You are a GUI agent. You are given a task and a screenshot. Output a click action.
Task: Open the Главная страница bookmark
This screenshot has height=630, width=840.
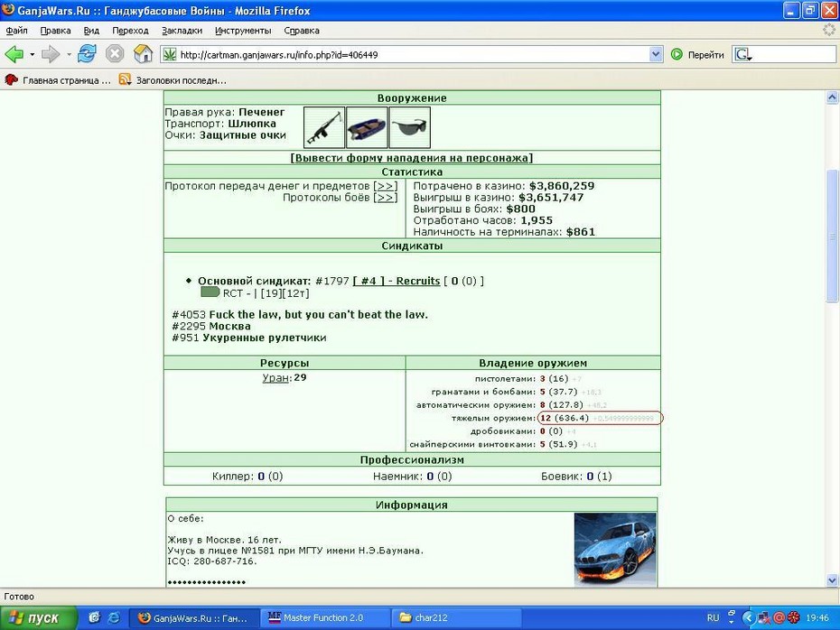(x=58, y=80)
